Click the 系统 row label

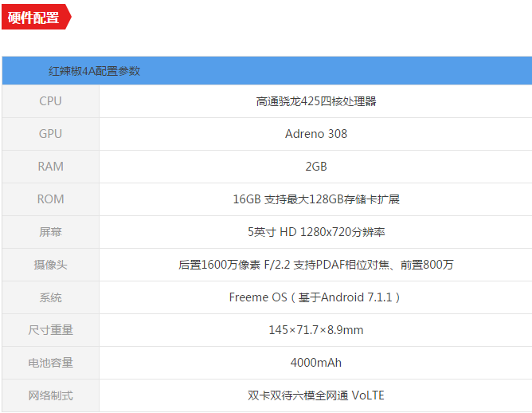pyautogui.click(x=50, y=297)
